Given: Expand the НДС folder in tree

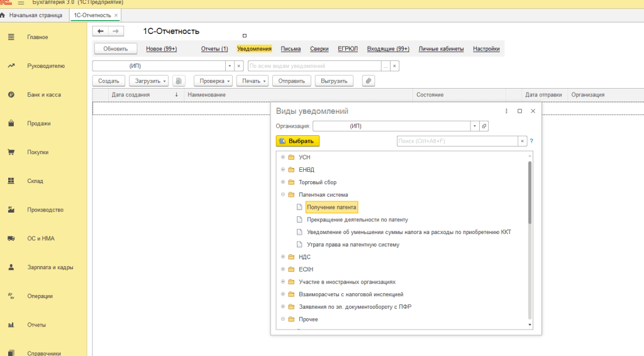Looking at the screenshot, I should tap(283, 257).
